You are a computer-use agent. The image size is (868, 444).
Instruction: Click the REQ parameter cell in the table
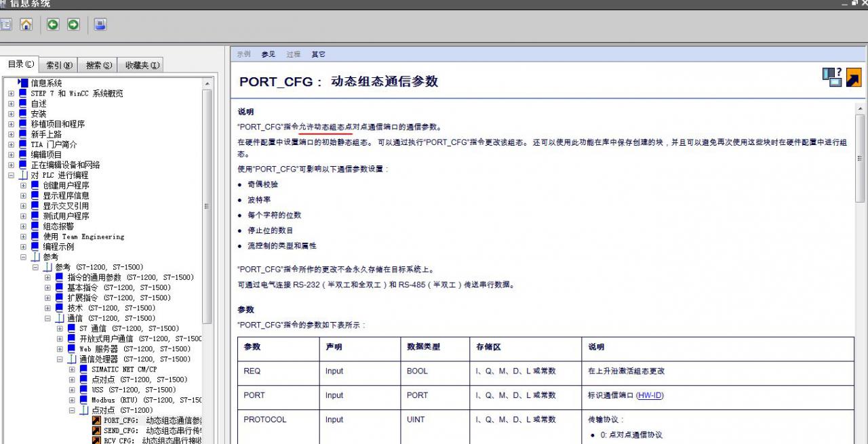click(x=279, y=371)
